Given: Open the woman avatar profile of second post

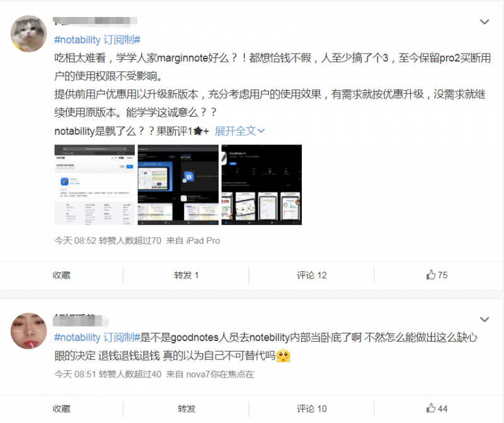Looking at the screenshot, I should click(x=28, y=331).
